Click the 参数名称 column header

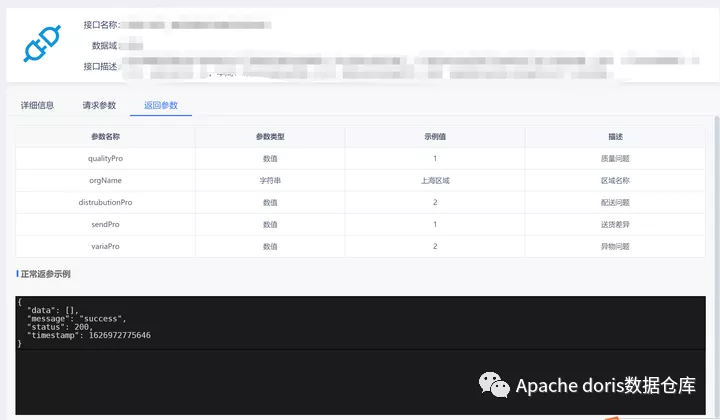pyautogui.click(x=105, y=136)
